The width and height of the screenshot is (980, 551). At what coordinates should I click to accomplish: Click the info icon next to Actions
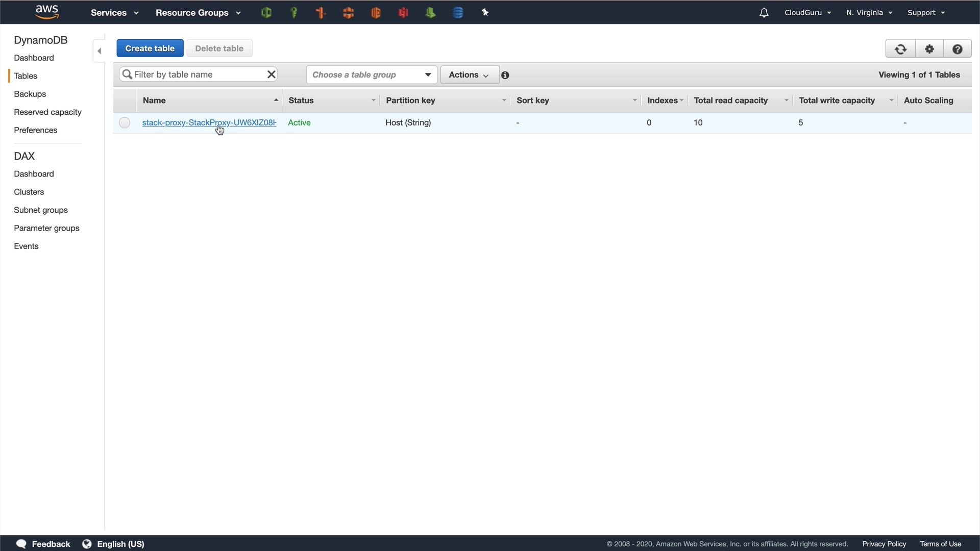505,75
